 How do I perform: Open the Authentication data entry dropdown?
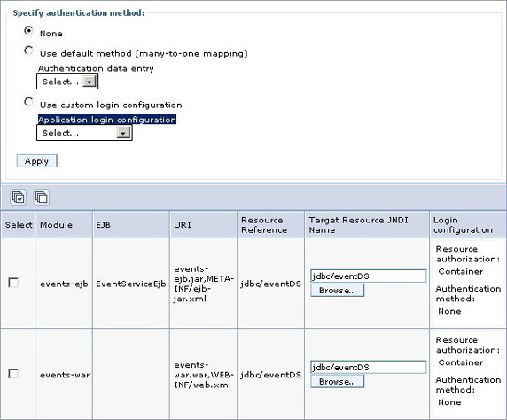tap(67, 82)
